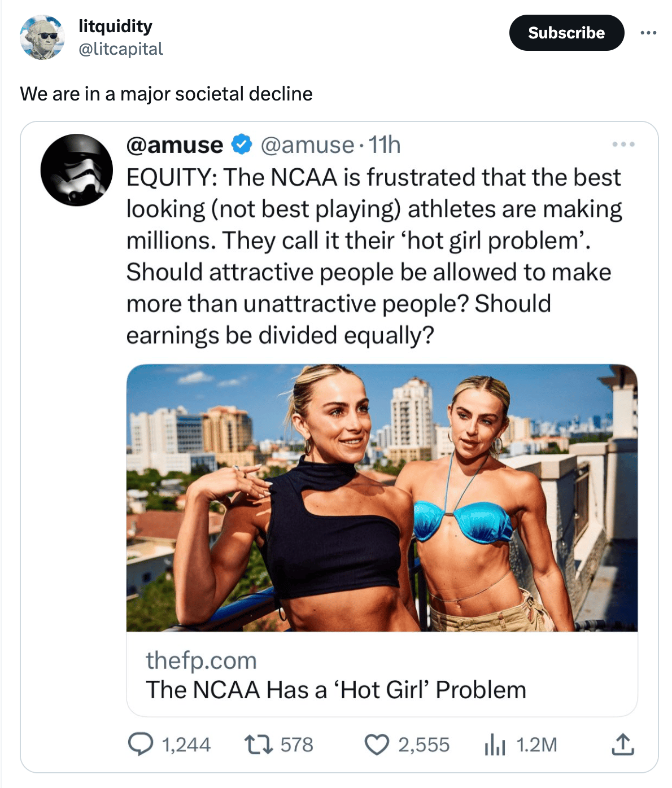Click the blue verified badge
This screenshot has height=788, width=672.
click(x=242, y=145)
